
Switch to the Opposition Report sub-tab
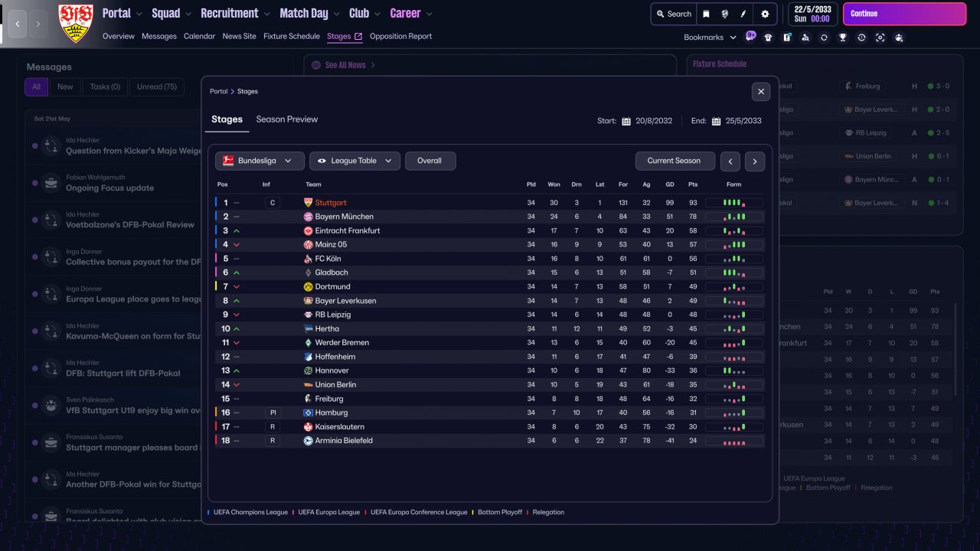pos(400,36)
